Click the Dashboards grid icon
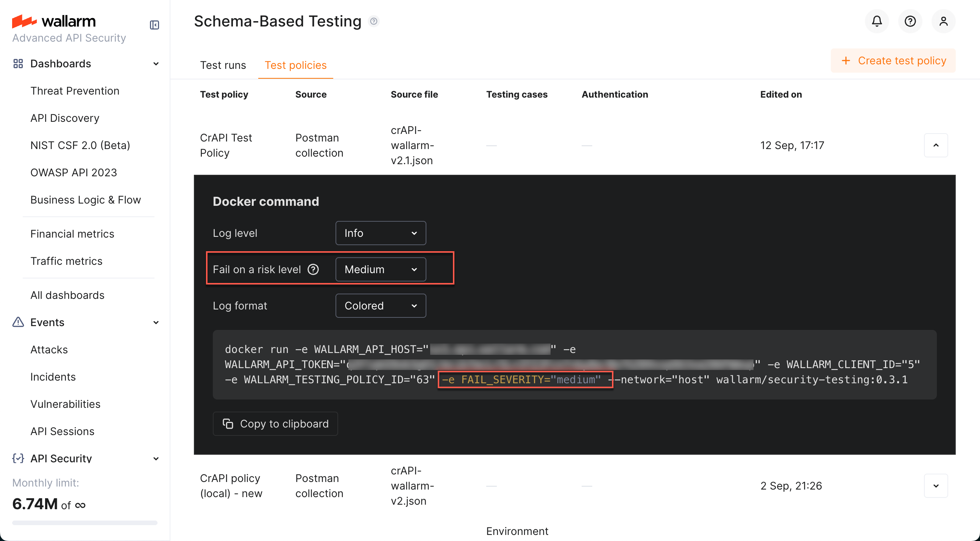 (x=17, y=64)
